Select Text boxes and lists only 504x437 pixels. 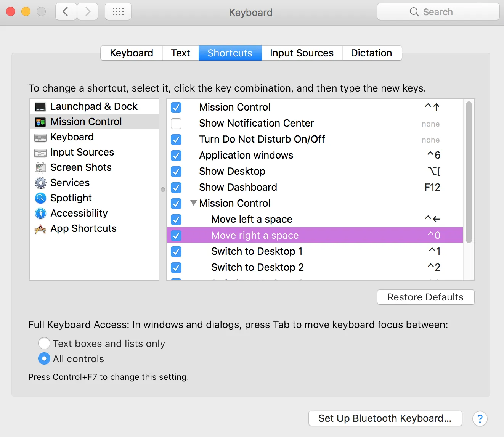click(x=44, y=344)
